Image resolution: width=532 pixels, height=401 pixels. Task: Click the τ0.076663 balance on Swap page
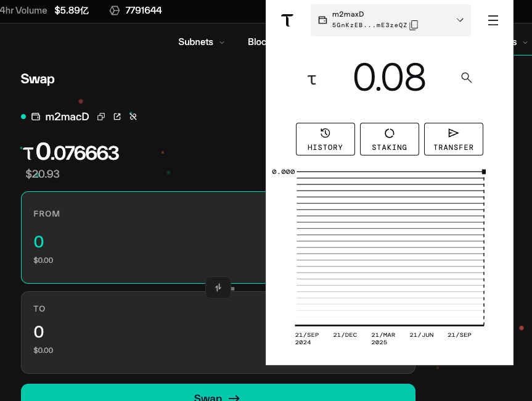point(71,152)
